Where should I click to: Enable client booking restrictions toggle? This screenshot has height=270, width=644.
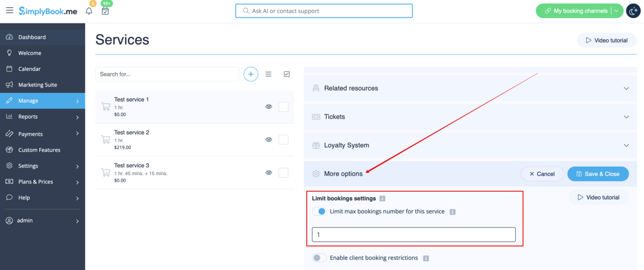point(319,258)
